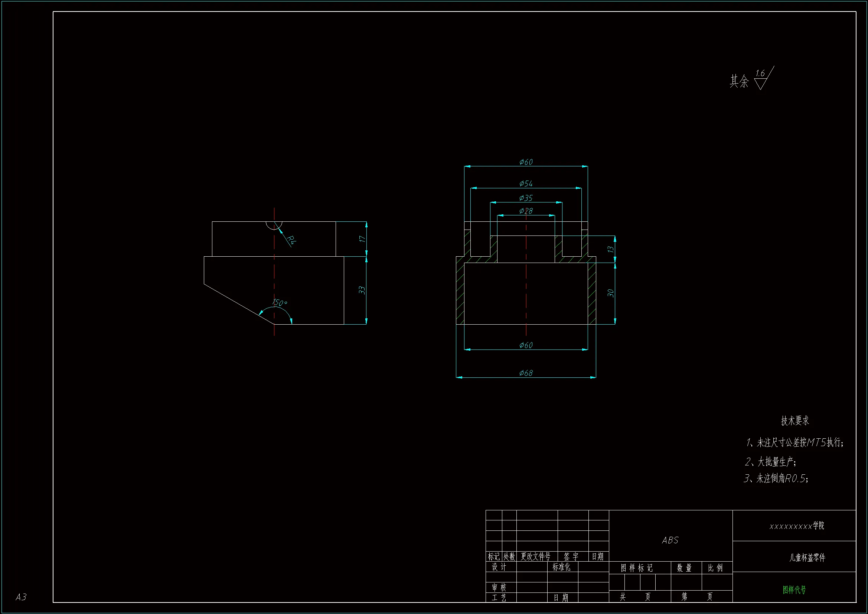The width and height of the screenshot is (868, 614).
Task: Click the 儿童杯盖零件 title text
Action: click(807, 558)
